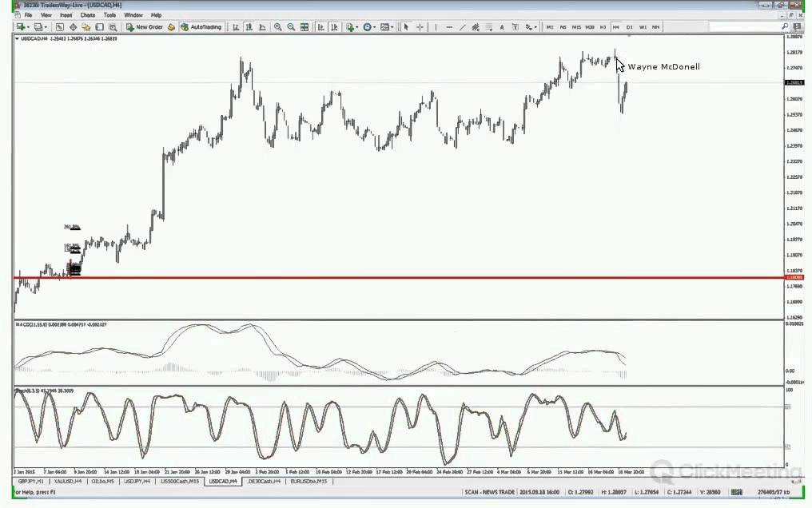Set timeframe to M1
The height and width of the screenshot is (508, 812).
point(549,27)
